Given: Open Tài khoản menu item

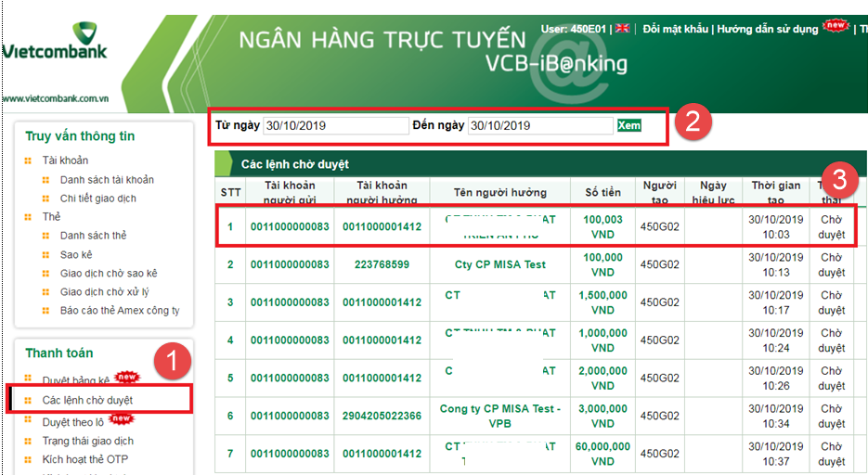Looking at the screenshot, I should pyautogui.click(x=65, y=160).
